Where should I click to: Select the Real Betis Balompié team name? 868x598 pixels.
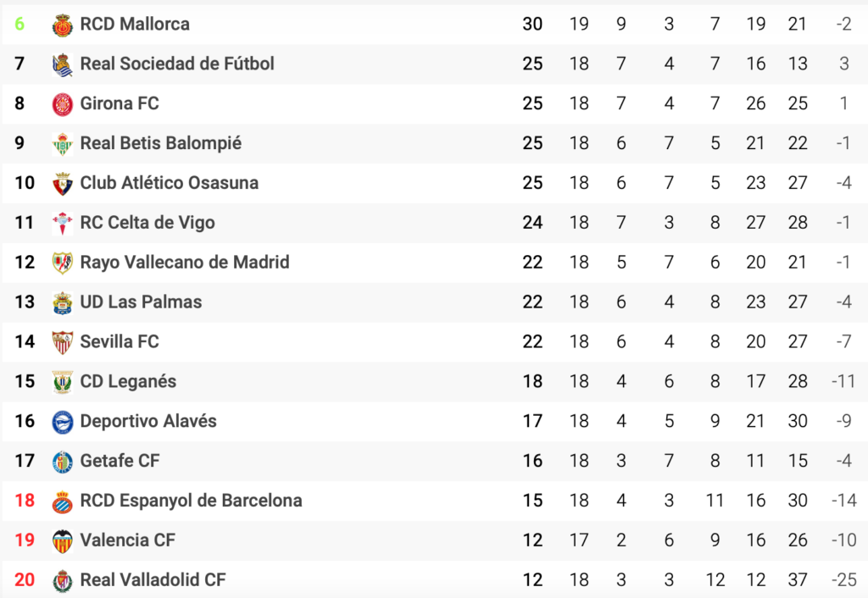[x=161, y=143]
